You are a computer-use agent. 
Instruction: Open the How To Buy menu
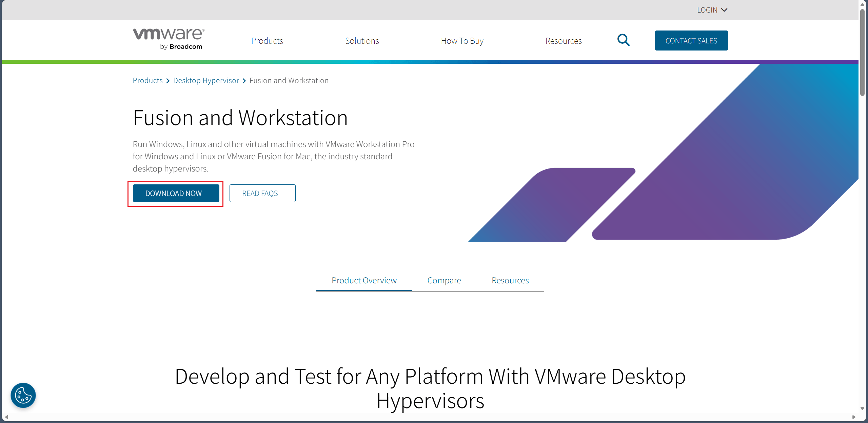pyautogui.click(x=462, y=41)
